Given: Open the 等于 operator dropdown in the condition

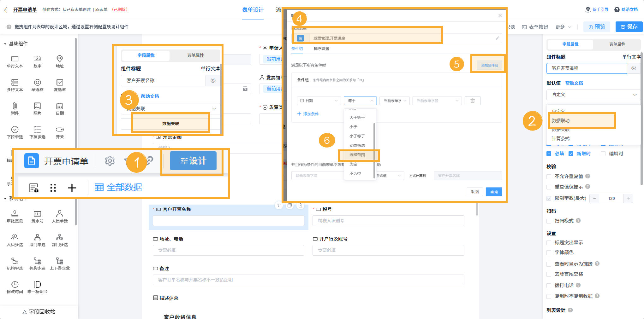Looking at the screenshot, I should pos(360,101).
